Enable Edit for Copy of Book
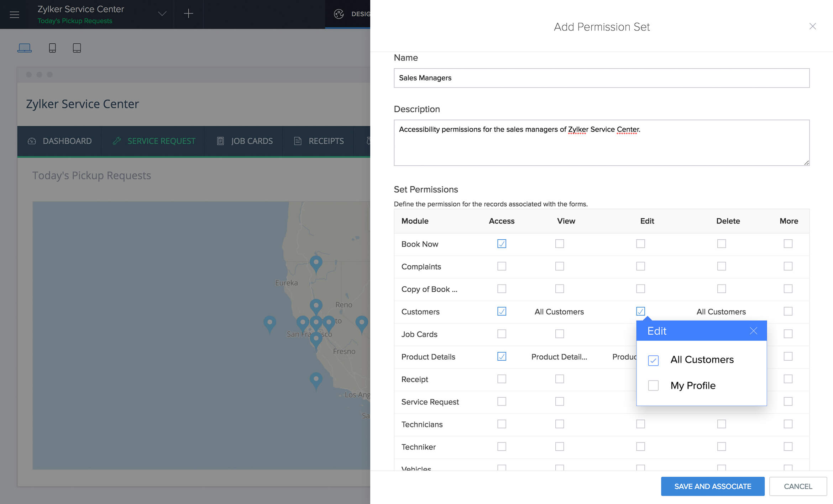This screenshot has height=504, width=833. [640, 288]
